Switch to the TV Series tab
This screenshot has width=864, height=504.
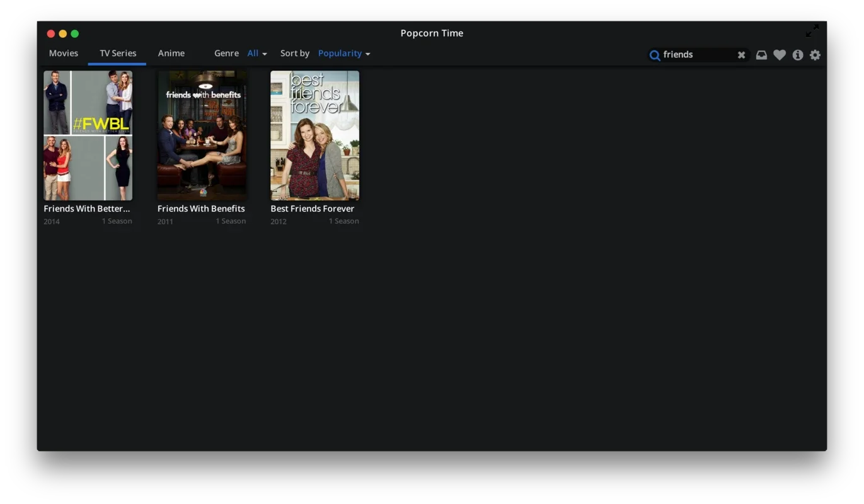(x=118, y=54)
